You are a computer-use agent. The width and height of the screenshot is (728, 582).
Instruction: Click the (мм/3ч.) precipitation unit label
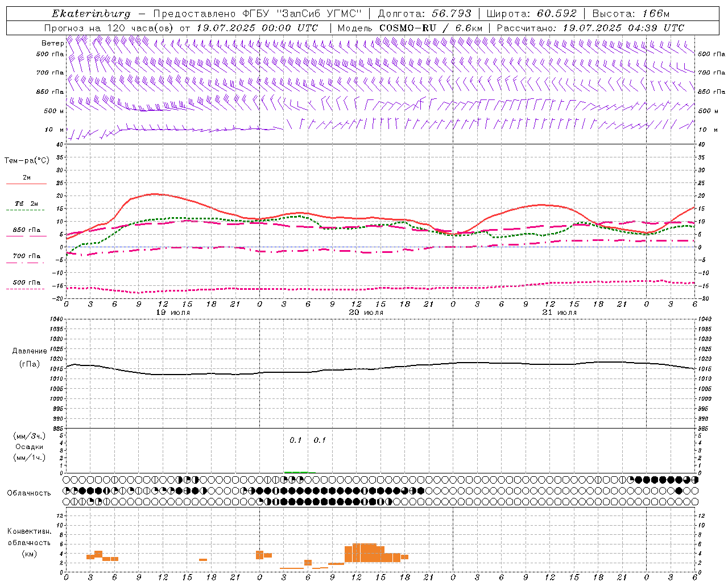29,436
